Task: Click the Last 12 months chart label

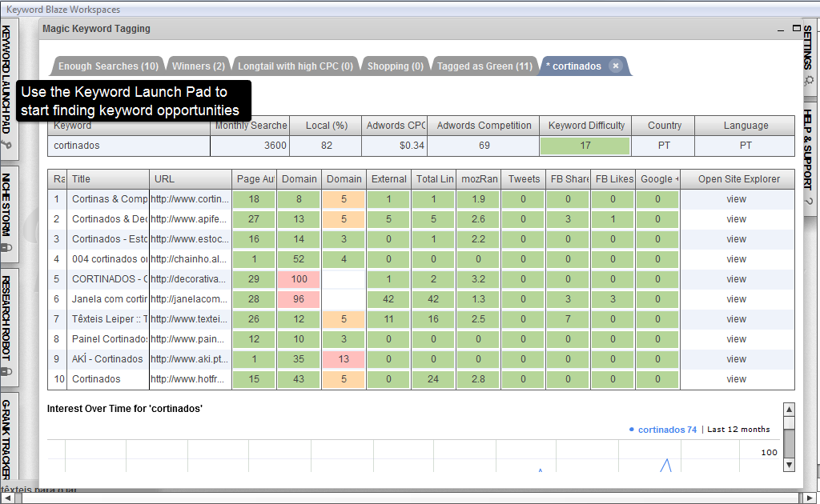Action: pos(738,430)
